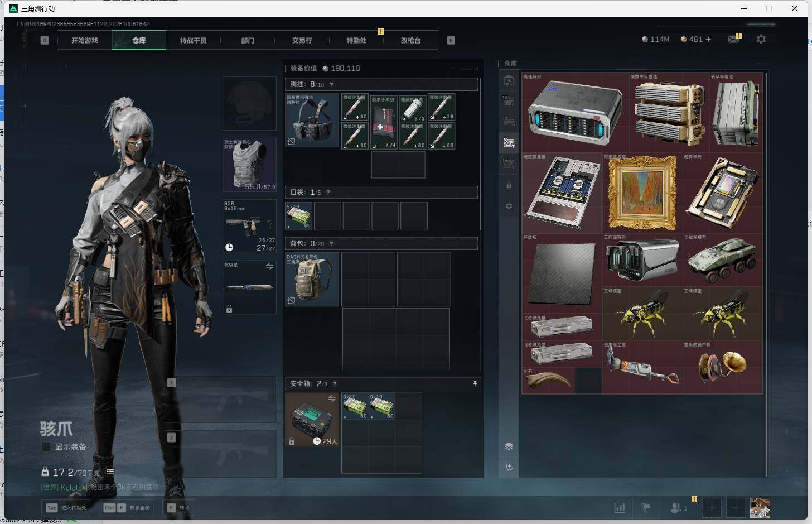Open the 部门 tab
Viewport: 812px width, 524px height.
point(248,40)
